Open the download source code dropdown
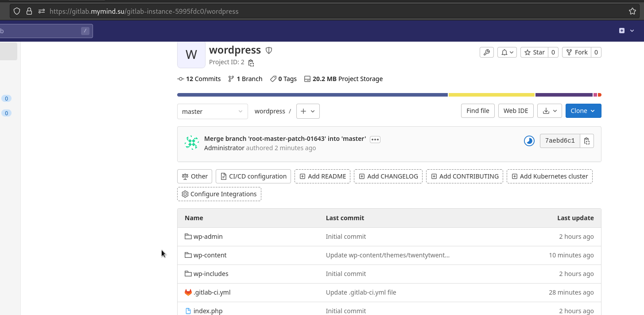This screenshot has width=644, height=315. (x=550, y=111)
